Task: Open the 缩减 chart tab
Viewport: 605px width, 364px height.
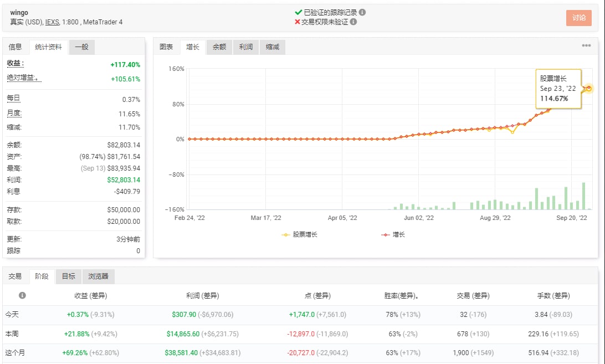Action: [273, 47]
